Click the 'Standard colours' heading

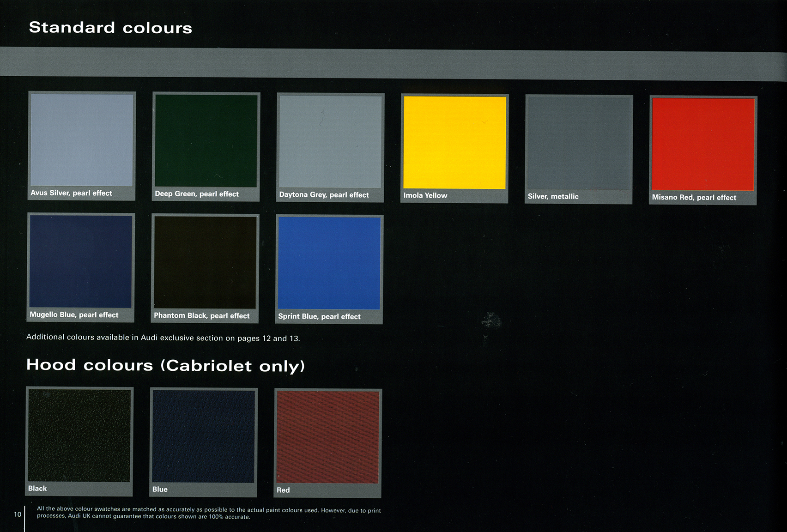pos(110,28)
